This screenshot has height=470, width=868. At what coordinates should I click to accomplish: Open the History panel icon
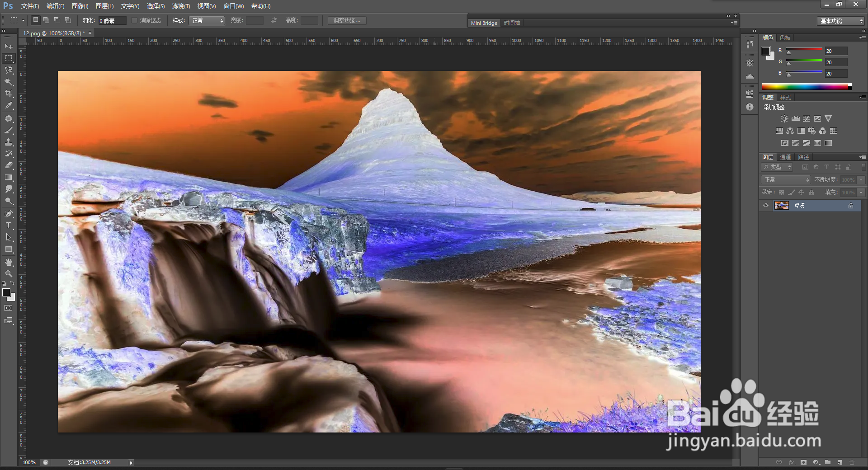[750, 44]
